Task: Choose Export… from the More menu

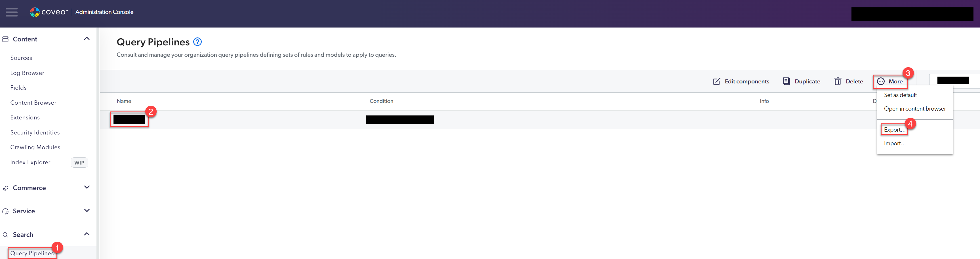Action: [x=894, y=130]
